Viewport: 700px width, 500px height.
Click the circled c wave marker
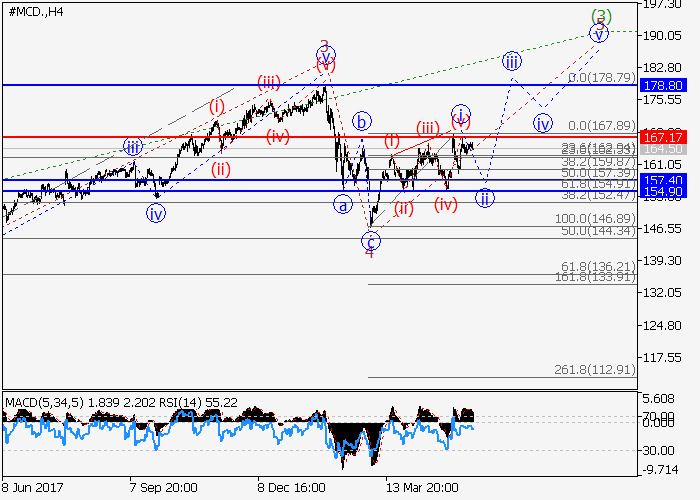tap(371, 240)
